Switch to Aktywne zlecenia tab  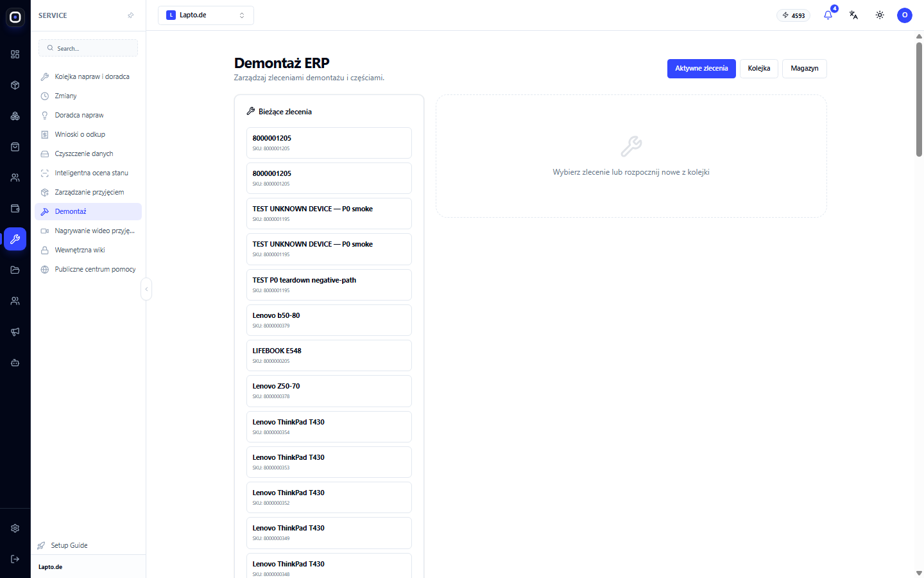pos(701,69)
